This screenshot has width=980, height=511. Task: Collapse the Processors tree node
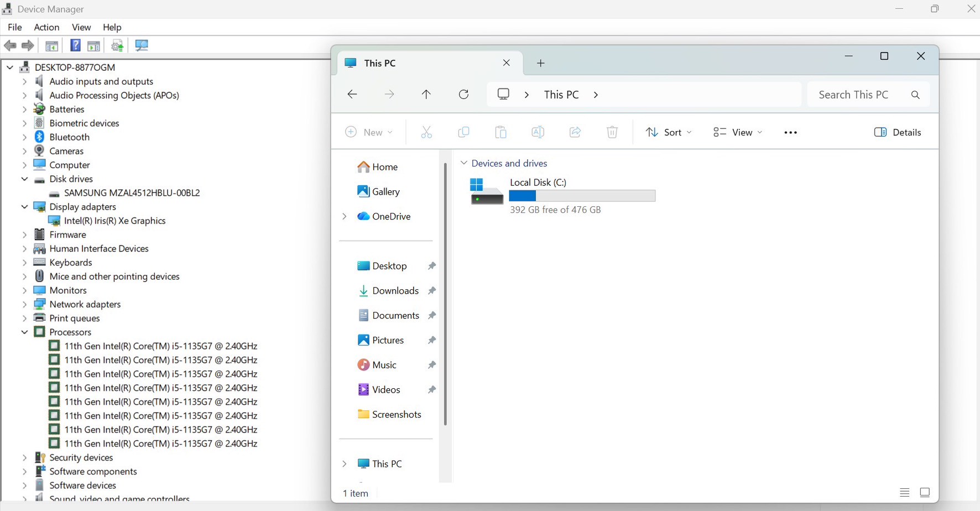(x=24, y=332)
